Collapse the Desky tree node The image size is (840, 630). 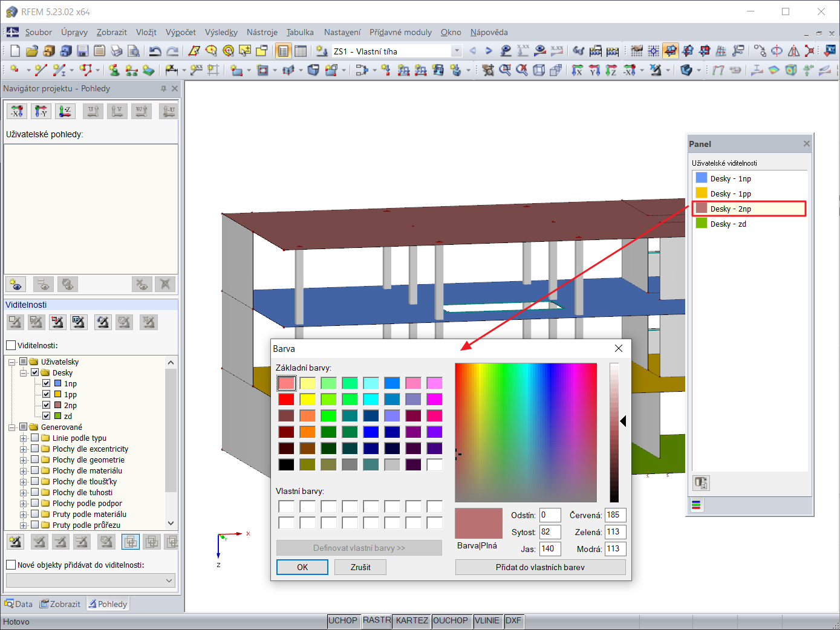pos(24,372)
